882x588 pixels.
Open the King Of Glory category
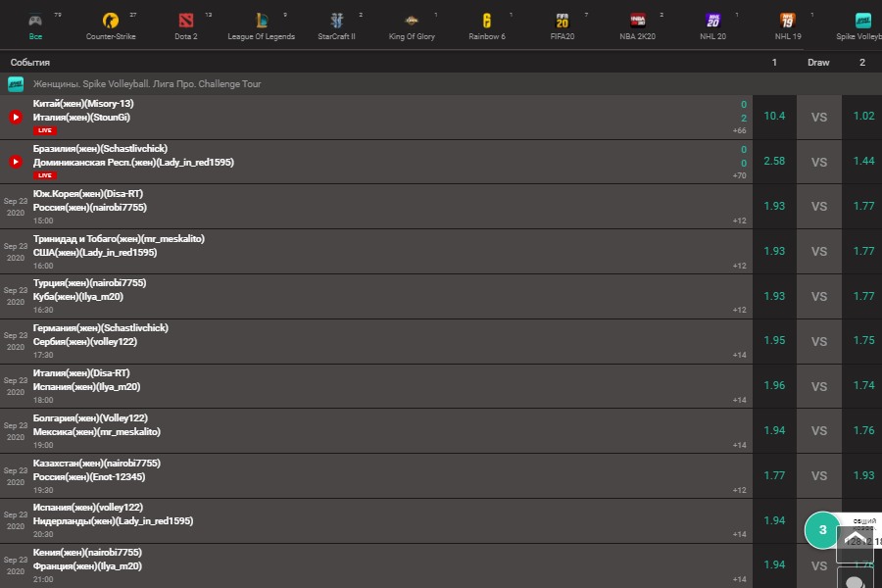(413, 22)
